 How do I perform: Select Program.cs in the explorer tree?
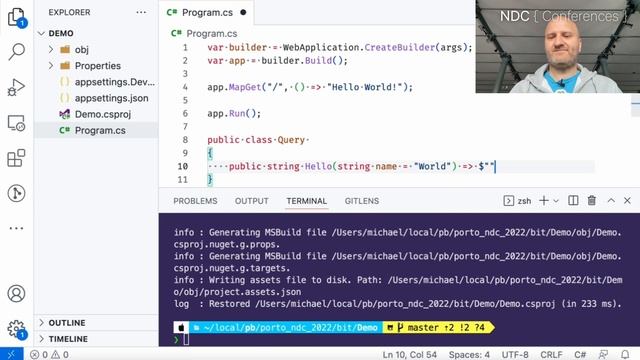pyautogui.click(x=96, y=130)
